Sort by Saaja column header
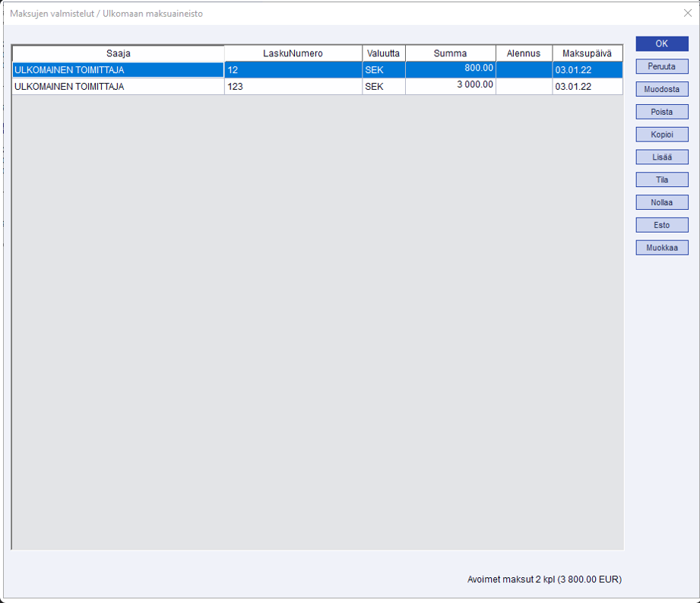 pos(118,53)
